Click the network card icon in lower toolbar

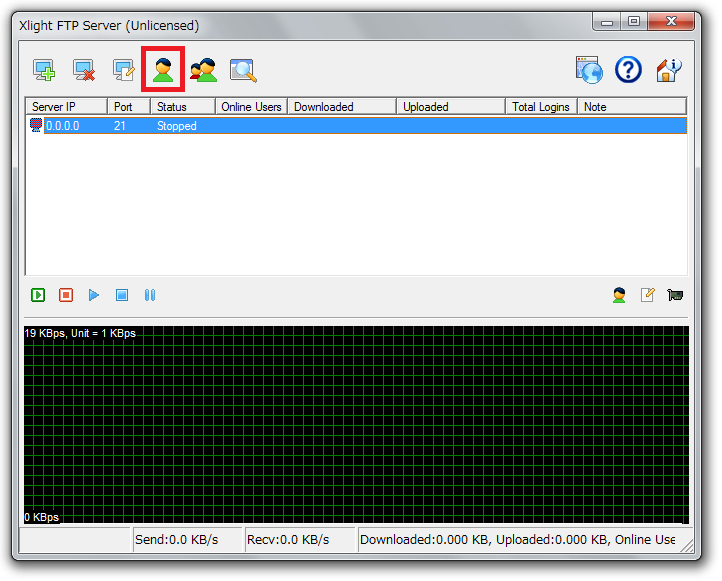[675, 295]
